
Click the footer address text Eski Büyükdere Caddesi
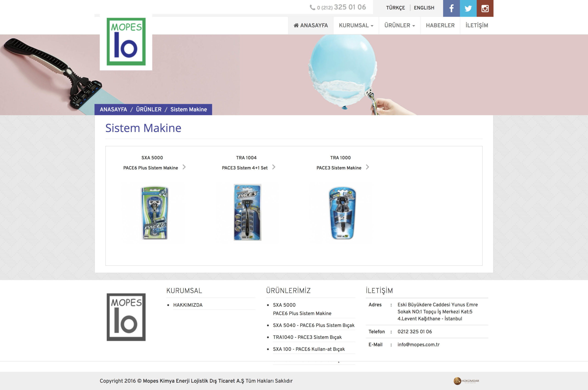pos(438,312)
